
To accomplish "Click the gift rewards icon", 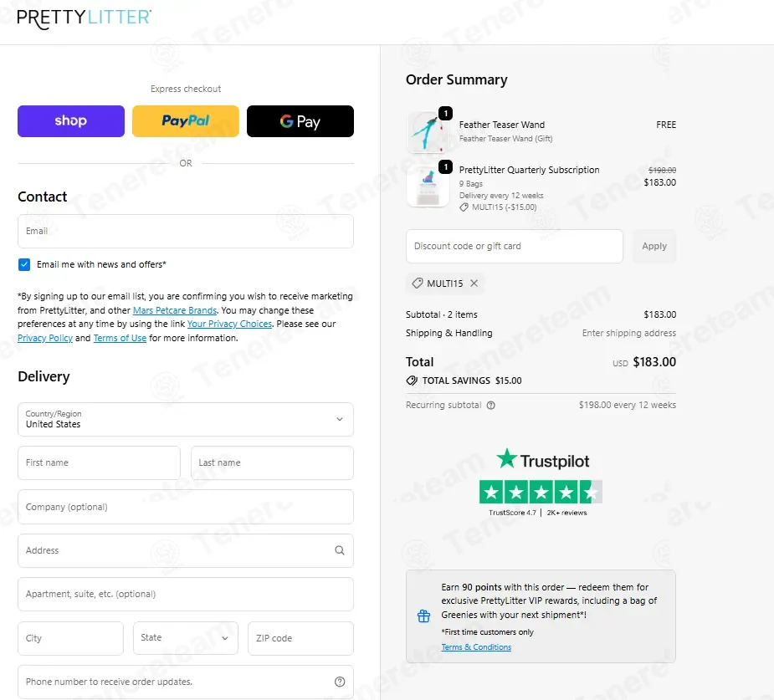I will (423, 616).
